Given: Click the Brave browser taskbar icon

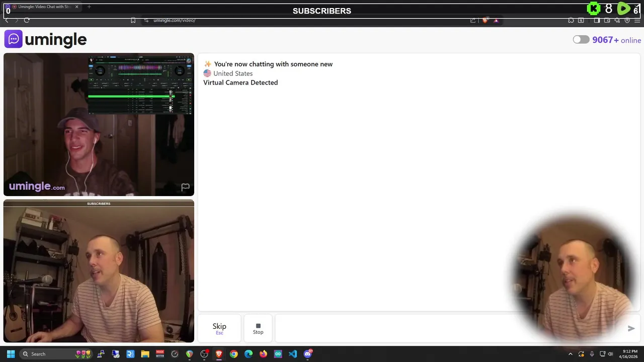Looking at the screenshot, I should point(219,354).
